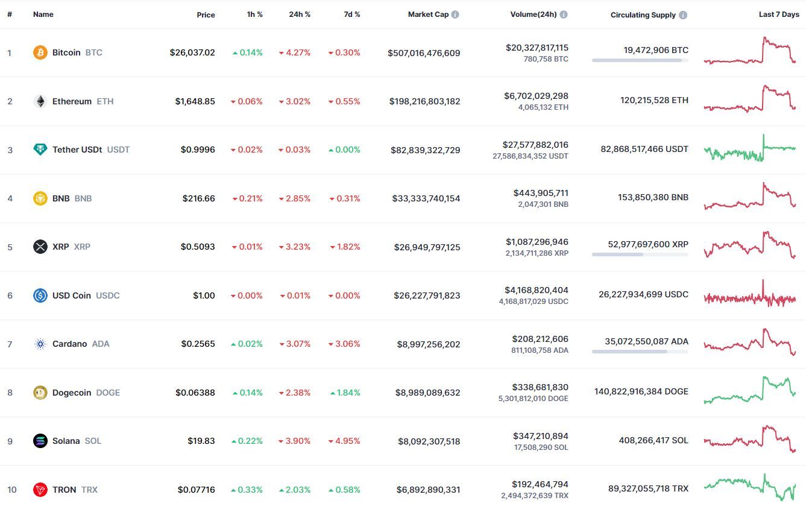Image resolution: width=812 pixels, height=509 pixels.
Task: Open the Cardano ADA name link
Action: [81, 344]
